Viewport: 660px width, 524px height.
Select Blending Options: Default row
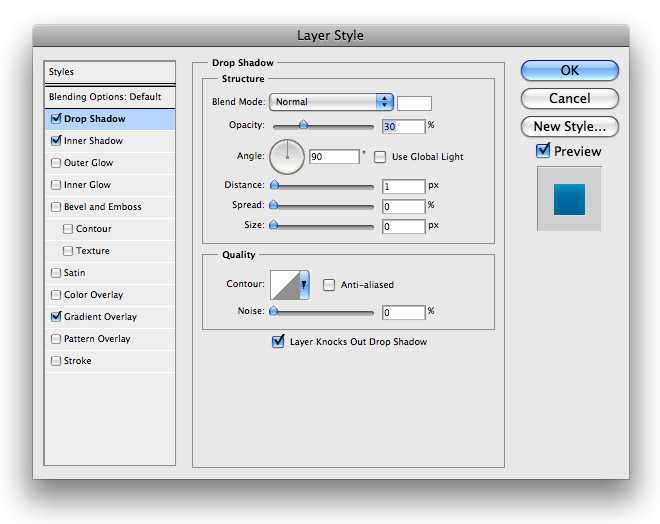click(x=110, y=97)
